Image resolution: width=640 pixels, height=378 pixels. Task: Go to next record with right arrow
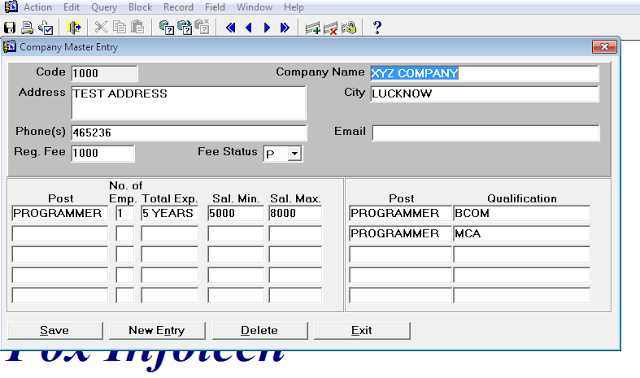pyautogui.click(x=267, y=28)
